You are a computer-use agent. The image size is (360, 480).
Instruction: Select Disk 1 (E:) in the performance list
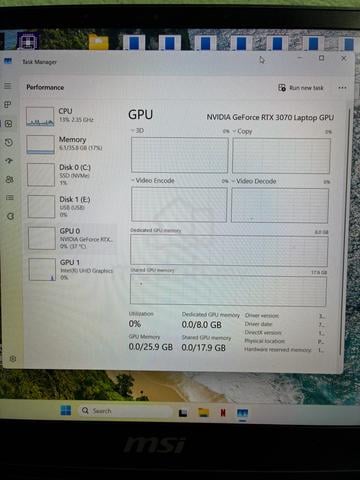(x=71, y=206)
